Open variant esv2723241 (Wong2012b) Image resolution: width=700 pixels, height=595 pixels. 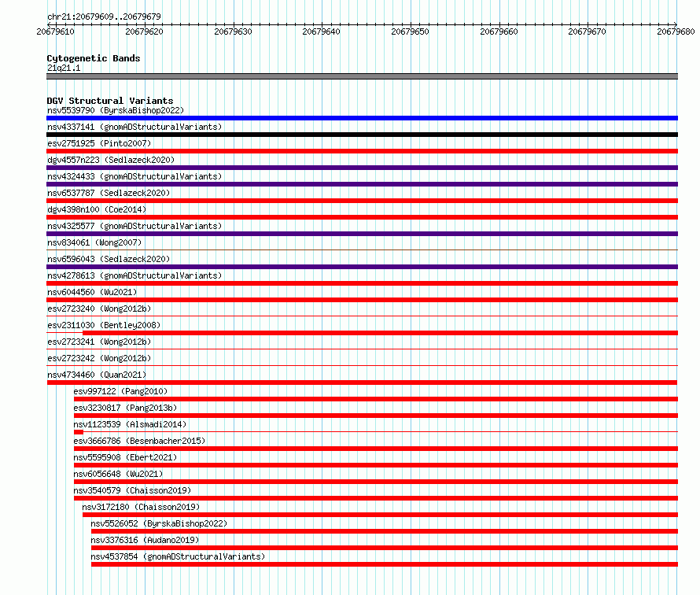(99, 342)
